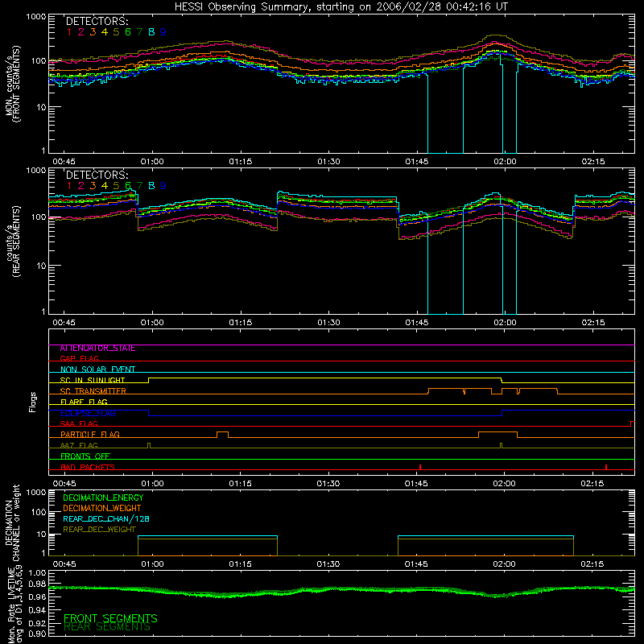The image size is (644, 644).
Task: Select olive detector 5 in front segments legend
Action: [116, 32]
